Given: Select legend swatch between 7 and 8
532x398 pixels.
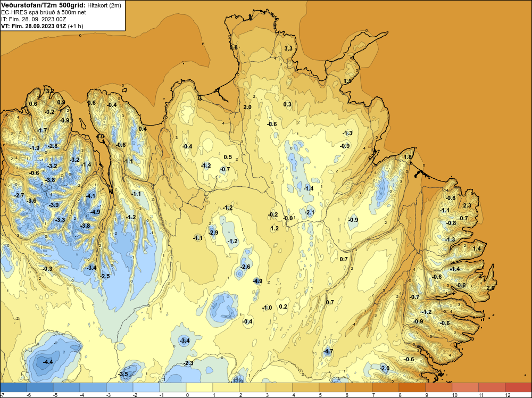Looking at the screenshot, I should point(386,387).
